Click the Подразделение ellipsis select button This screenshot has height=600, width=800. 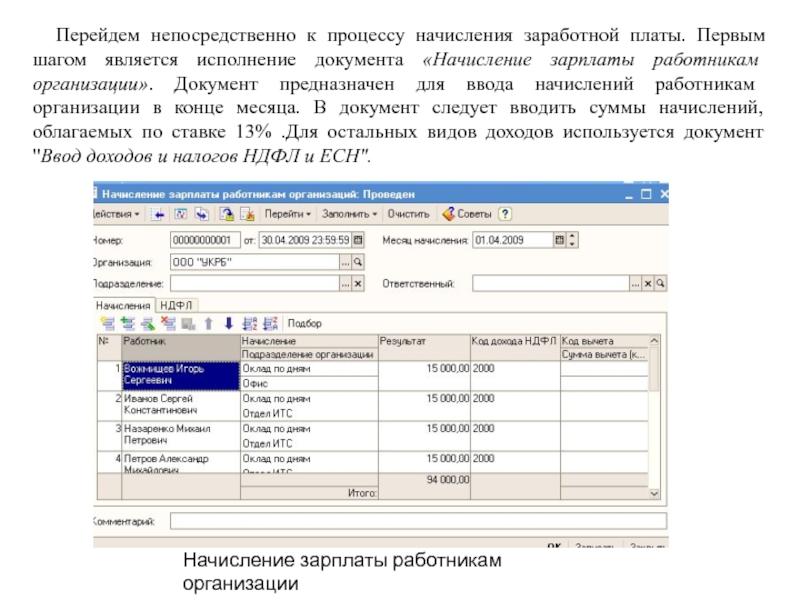click(x=345, y=284)
